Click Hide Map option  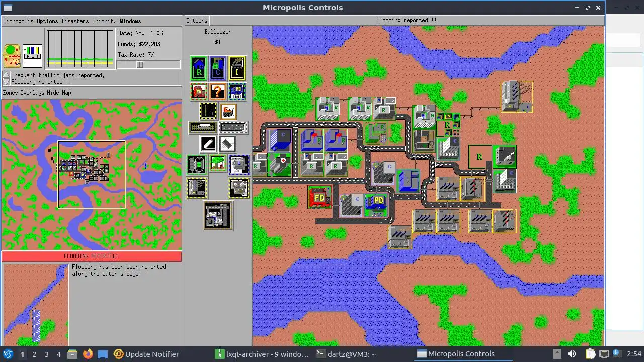point(59,93)
